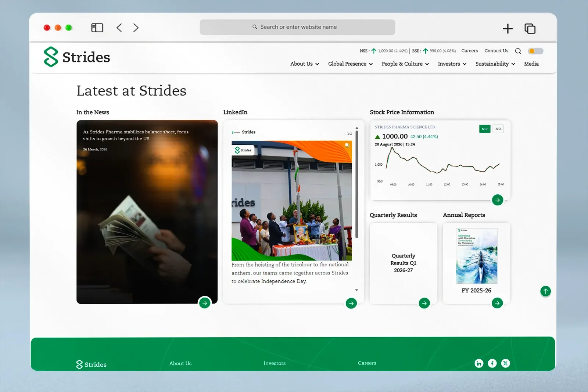Screen dimensions: 588x392
Task: Open the stock price card arrow button
Action: pyautogui.click(x=498, y=200)
